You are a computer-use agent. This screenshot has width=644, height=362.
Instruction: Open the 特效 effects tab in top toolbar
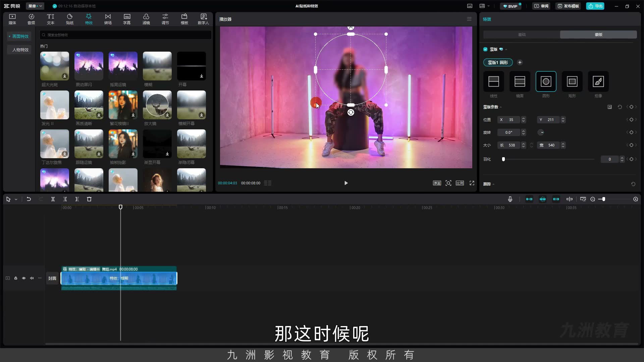click(89, 19)
